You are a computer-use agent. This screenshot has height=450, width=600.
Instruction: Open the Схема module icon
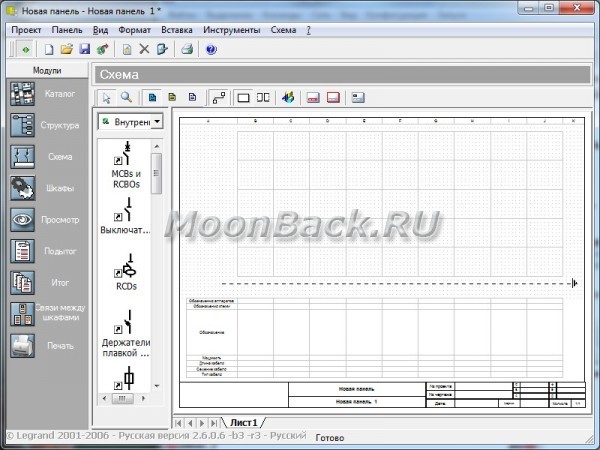coord(23,157)
